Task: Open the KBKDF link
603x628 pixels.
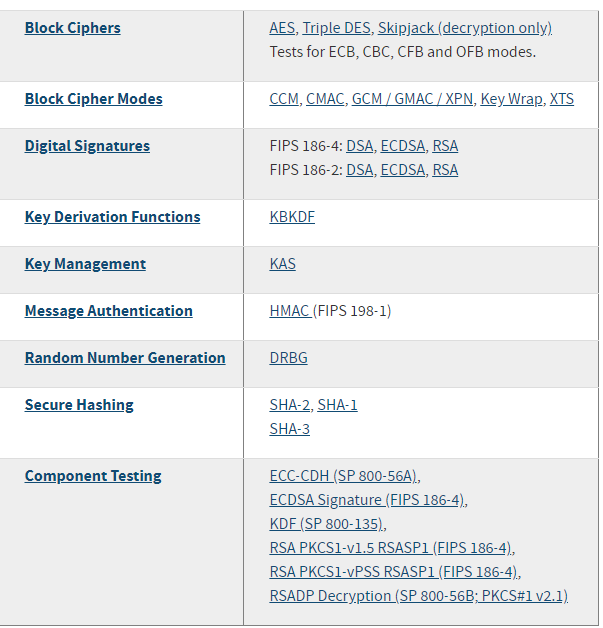Action: click(292, 217)
